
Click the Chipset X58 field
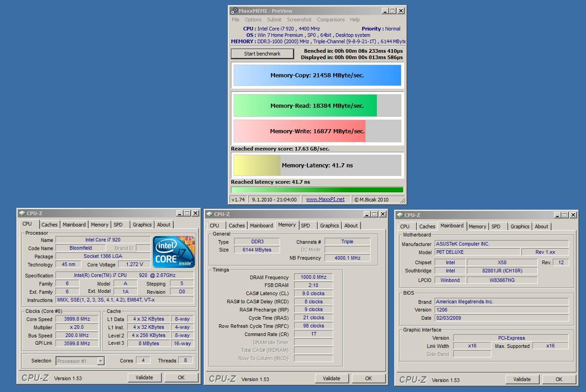[x=502, y=262]
